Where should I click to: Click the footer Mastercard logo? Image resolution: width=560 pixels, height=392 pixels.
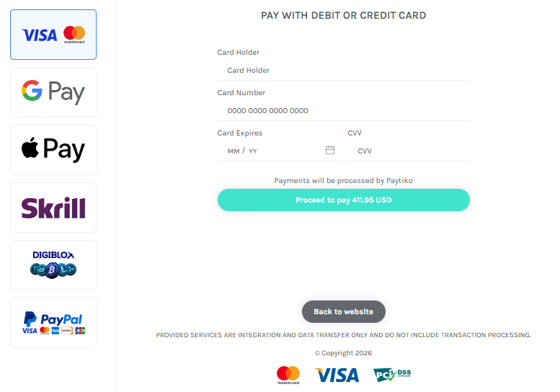pos(288,375)
